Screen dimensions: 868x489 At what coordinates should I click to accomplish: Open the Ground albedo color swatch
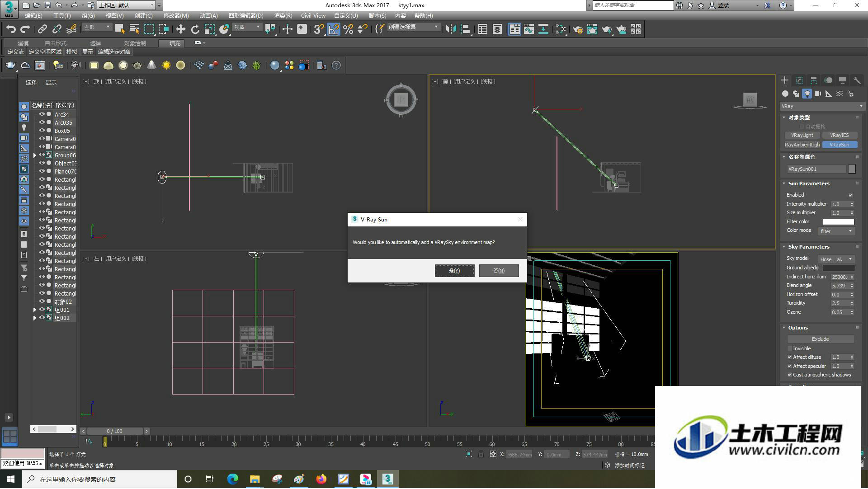pyautogui.click(x=838, y=268)
